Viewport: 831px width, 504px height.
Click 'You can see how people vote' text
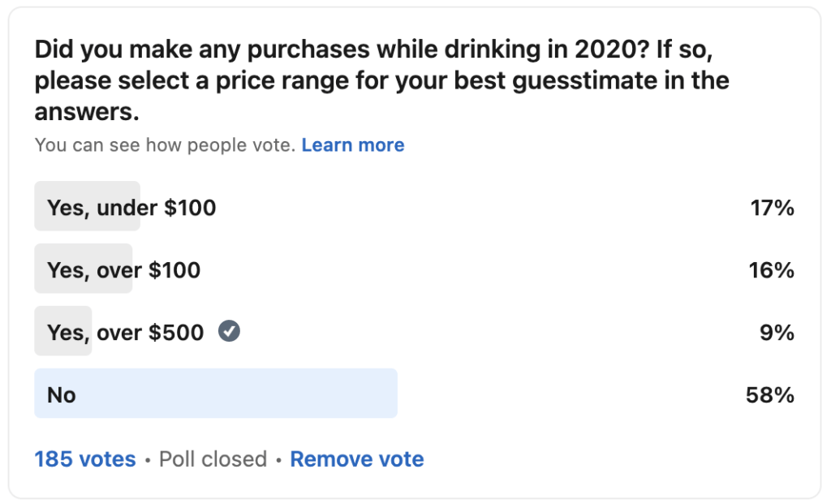[x=165, y=145]
